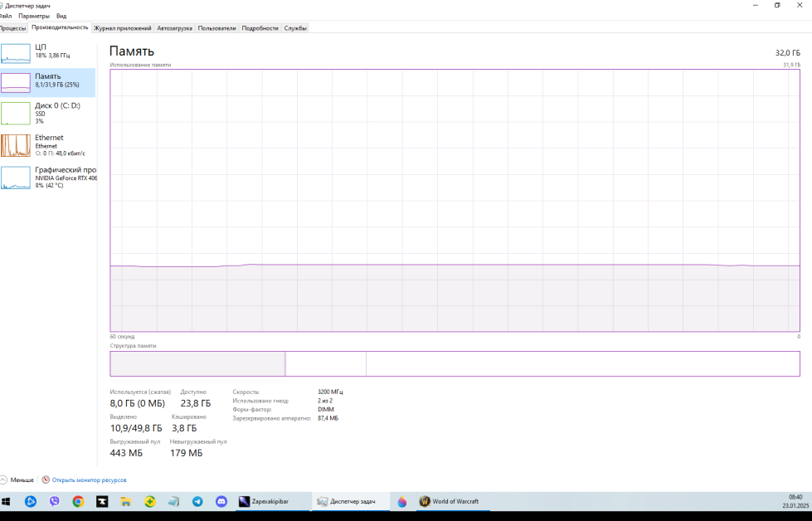Click the Windows Start button

[7, 501]
